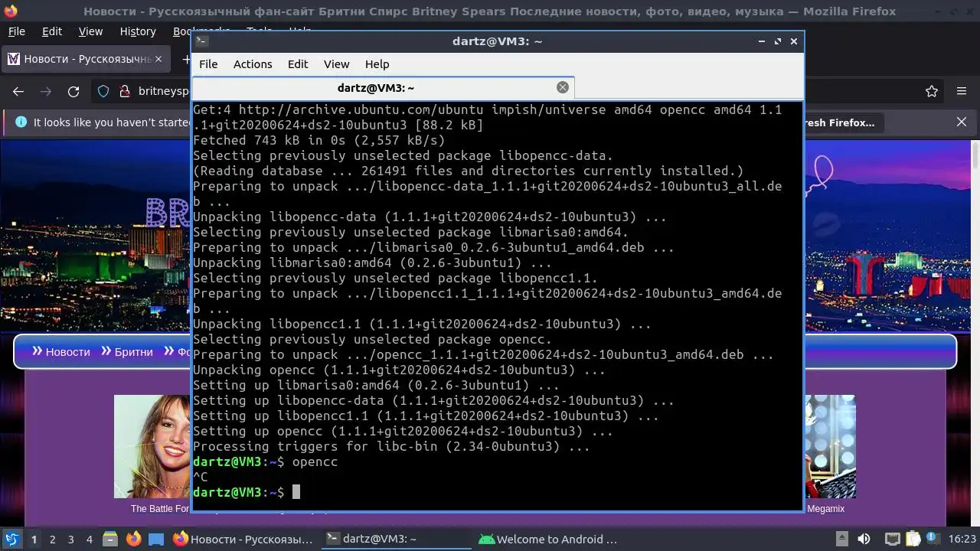This screenshot has height=551, width=980.
Task: Open the terminal File menu
Action: pos(208,64)
